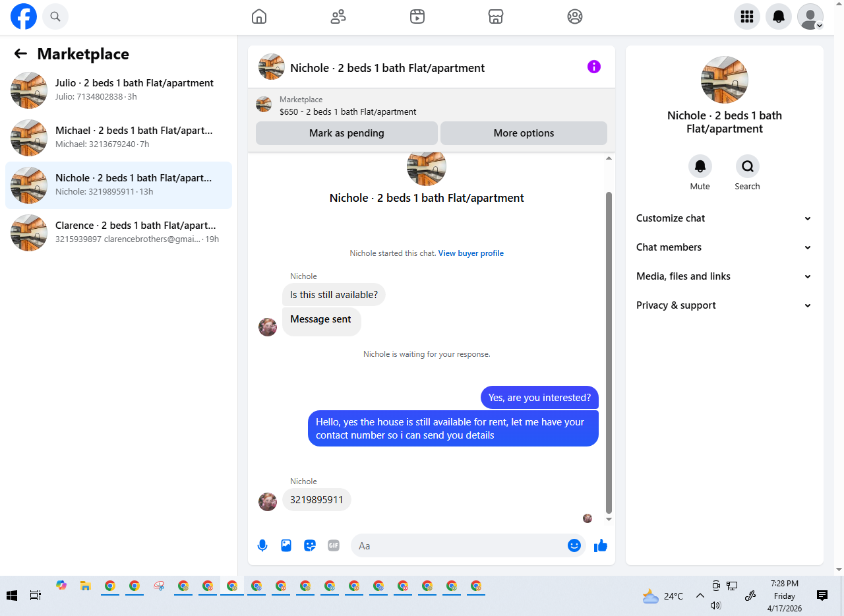The height and width of the screenshot is (616, 844).
Task: Open the Reels video icon
Action: tap(417, 16)
